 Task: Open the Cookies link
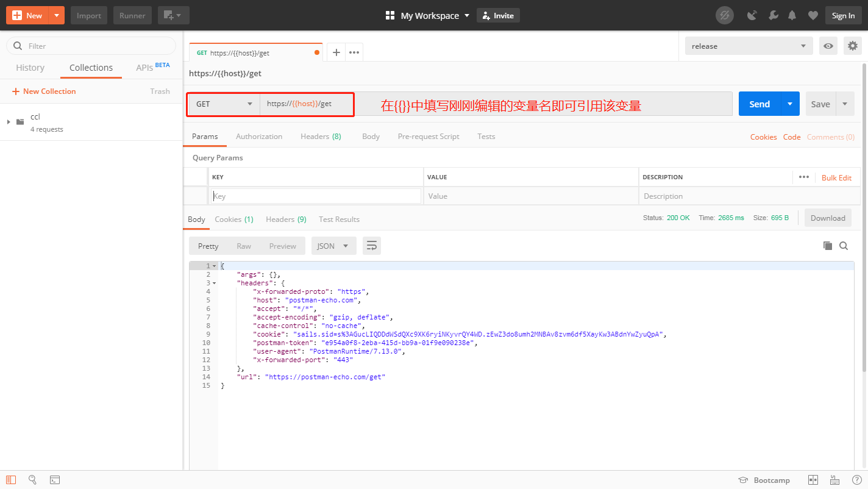pyautogui.click(x=763, y=137)
